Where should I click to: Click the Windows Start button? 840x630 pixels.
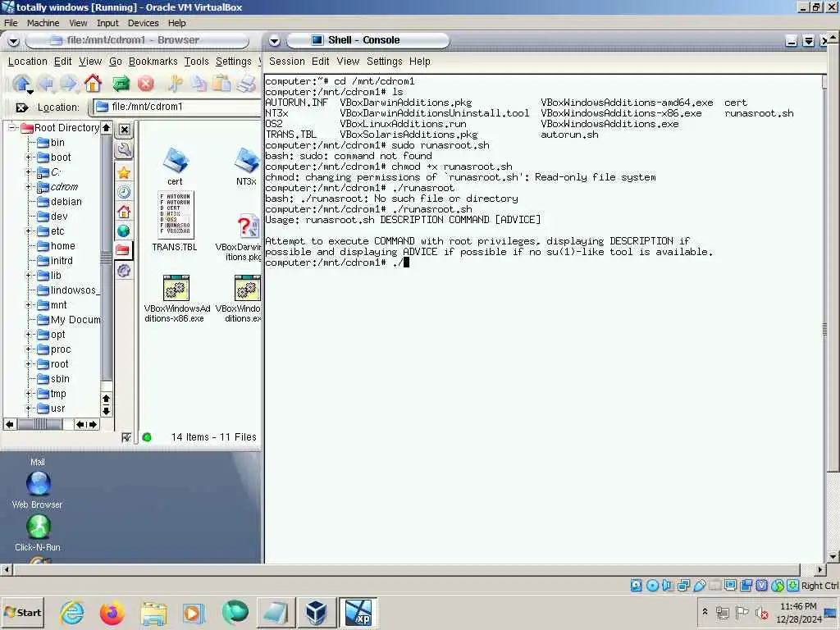click(22, 612)
